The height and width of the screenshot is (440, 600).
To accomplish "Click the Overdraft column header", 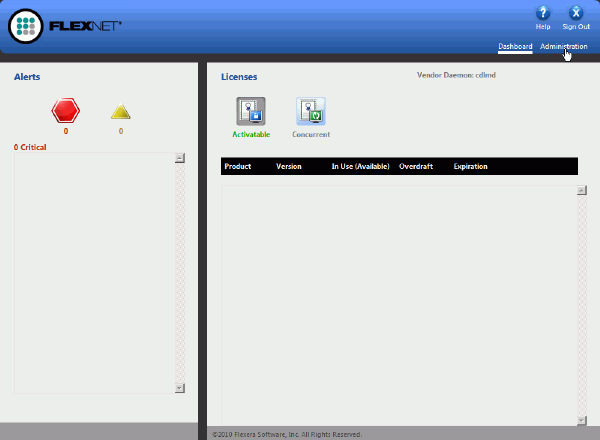I will (416, 166).
